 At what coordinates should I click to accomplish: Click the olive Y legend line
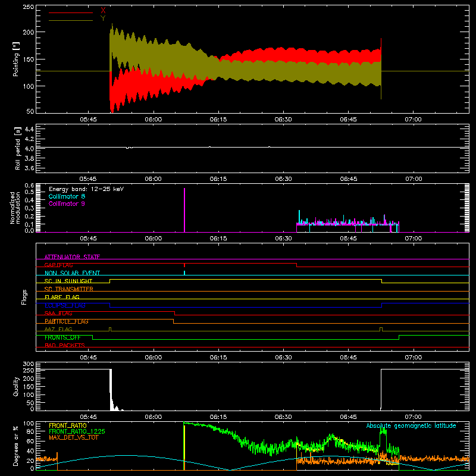(71, 20)
